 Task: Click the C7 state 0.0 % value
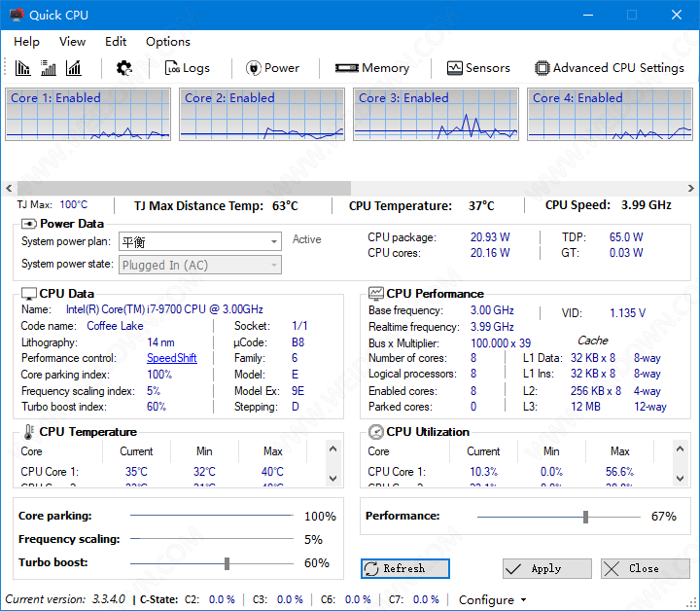pyautogui.click(x=426, y=599)
